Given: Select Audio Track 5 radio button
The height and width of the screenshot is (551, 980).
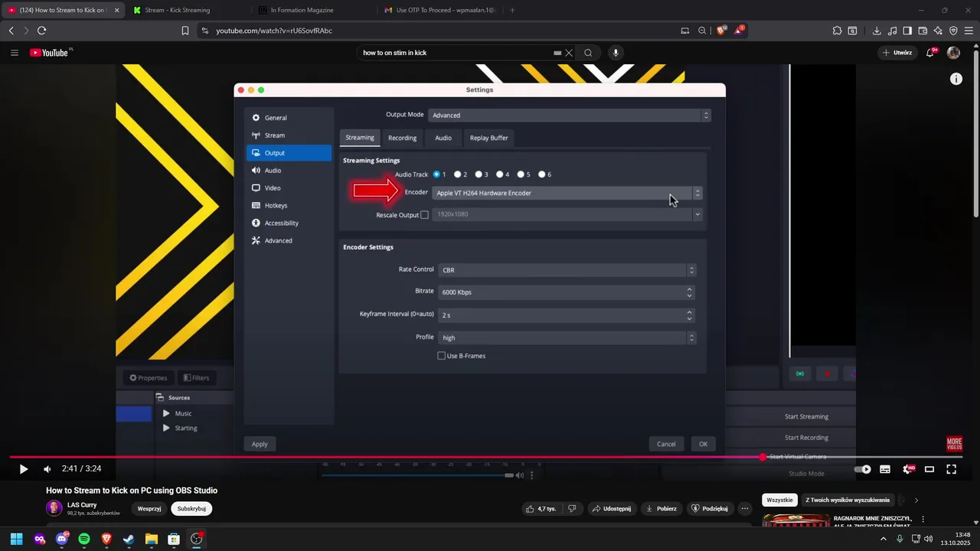Looking at the screenshot, I should point(521,174).
